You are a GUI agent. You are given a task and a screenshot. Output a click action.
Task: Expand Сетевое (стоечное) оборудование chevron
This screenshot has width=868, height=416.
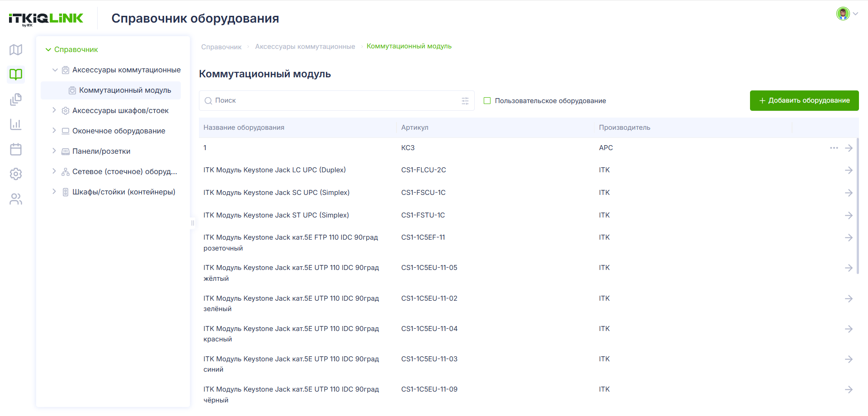tap(54, 171)
